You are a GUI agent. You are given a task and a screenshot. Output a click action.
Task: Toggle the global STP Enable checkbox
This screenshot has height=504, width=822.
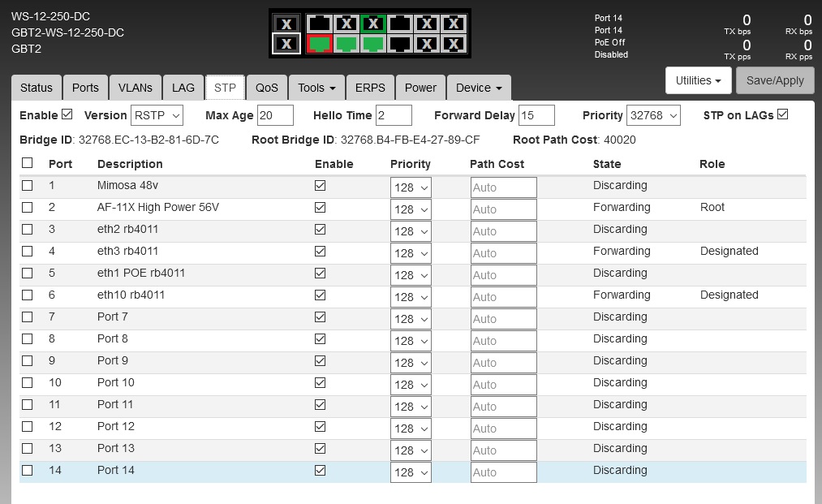coord(67,114)
